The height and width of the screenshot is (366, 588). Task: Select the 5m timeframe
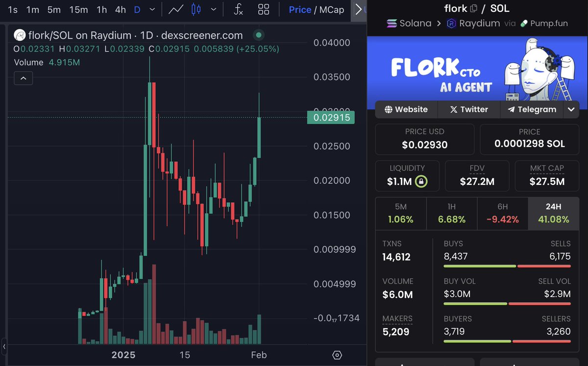click(54, 9)
